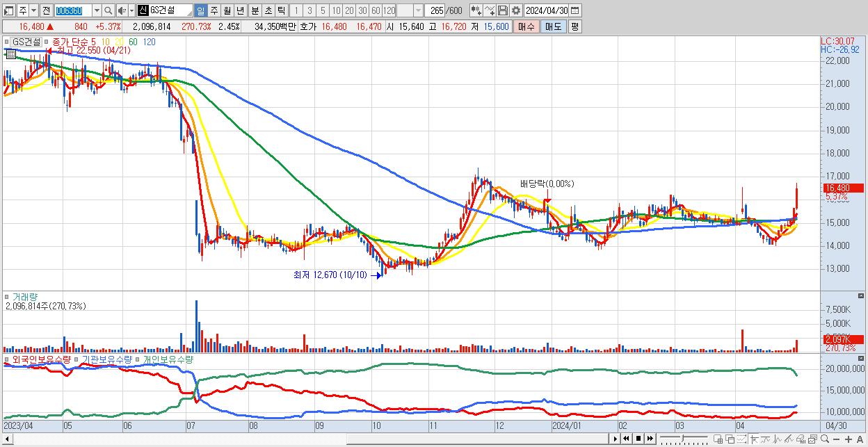The width and height of the screenshot is (868, 447).
Task: Click the speaker sound icon
Action: (122, 10)
